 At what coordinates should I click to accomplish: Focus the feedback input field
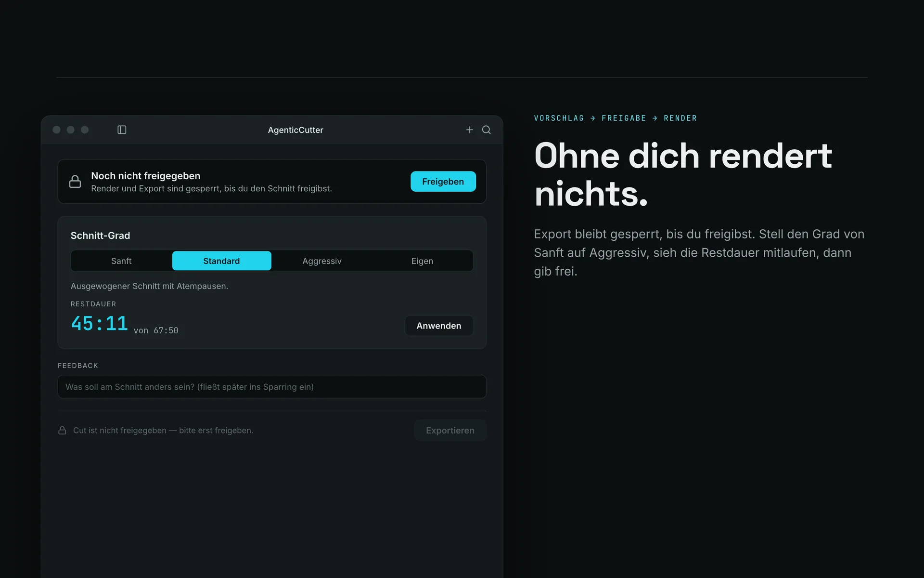[272, 387]
